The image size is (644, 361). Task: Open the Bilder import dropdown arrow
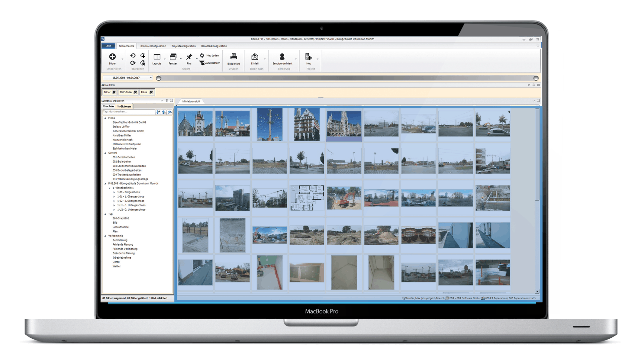[122, 59]
